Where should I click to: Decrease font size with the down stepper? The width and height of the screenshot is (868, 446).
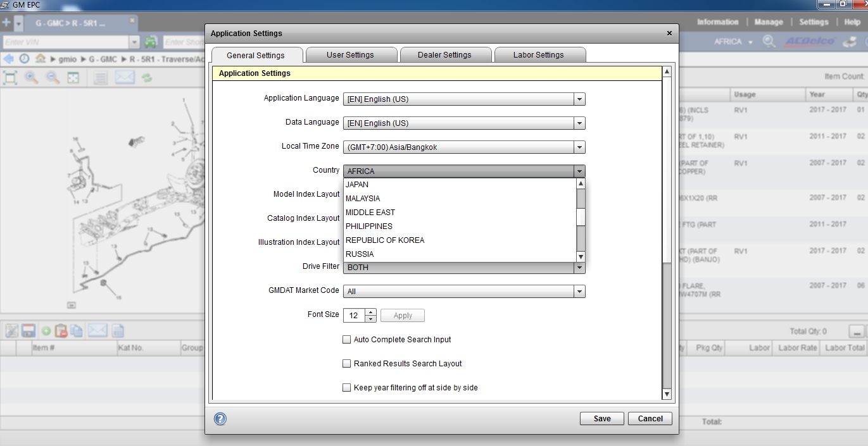[x=371, y=319]
